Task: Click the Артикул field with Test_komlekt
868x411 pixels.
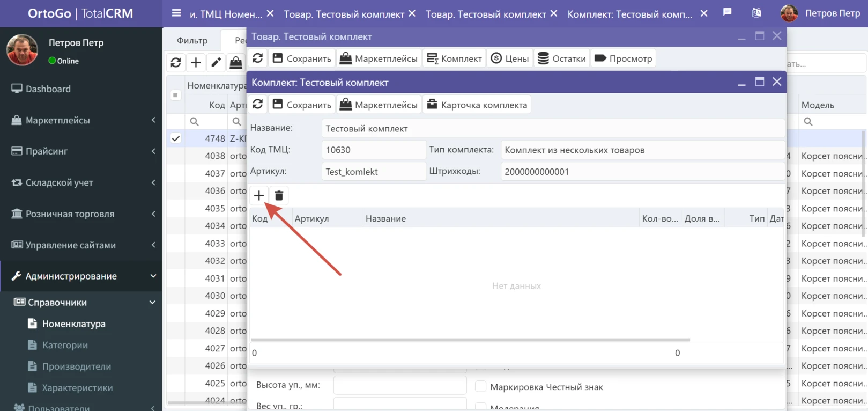Action: coord(373,172)
